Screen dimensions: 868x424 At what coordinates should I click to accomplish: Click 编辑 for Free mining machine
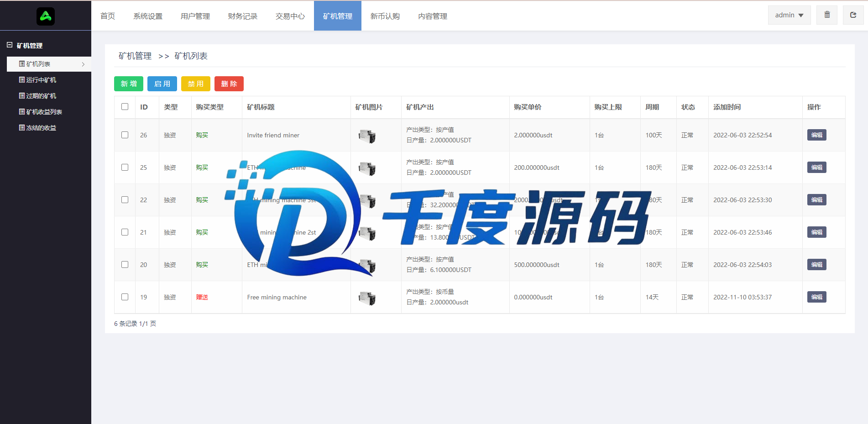816,297
